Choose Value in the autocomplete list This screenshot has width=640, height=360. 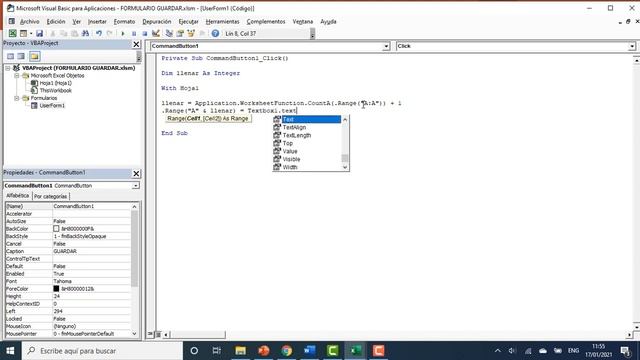307,151
